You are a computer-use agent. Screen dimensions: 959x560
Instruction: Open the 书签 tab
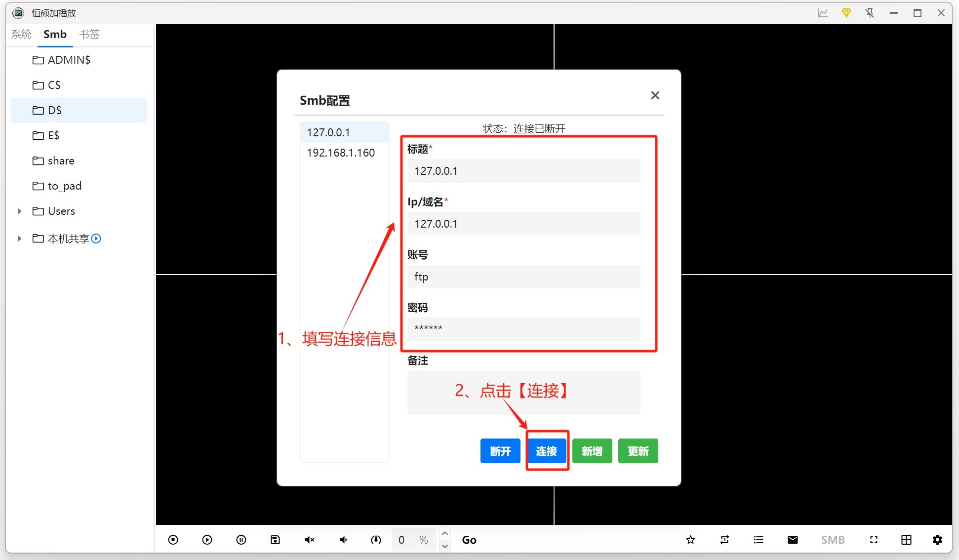point(89,34)
